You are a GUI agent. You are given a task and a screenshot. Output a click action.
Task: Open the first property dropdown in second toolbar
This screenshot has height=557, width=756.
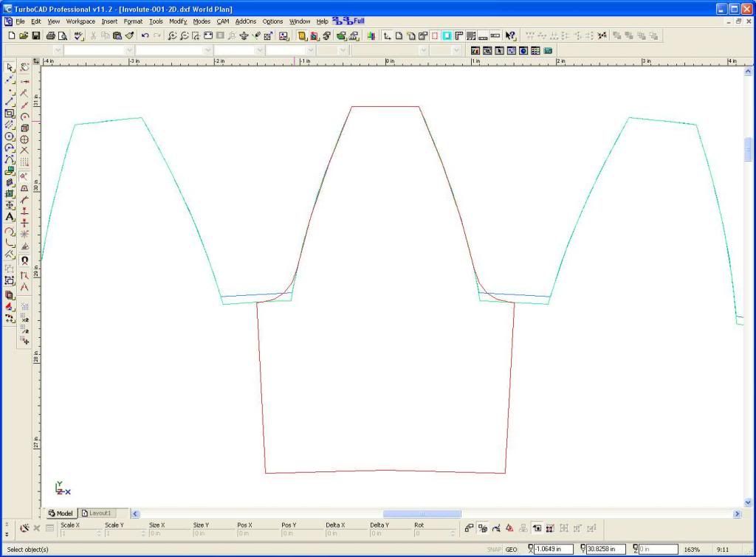click(58, 50)
